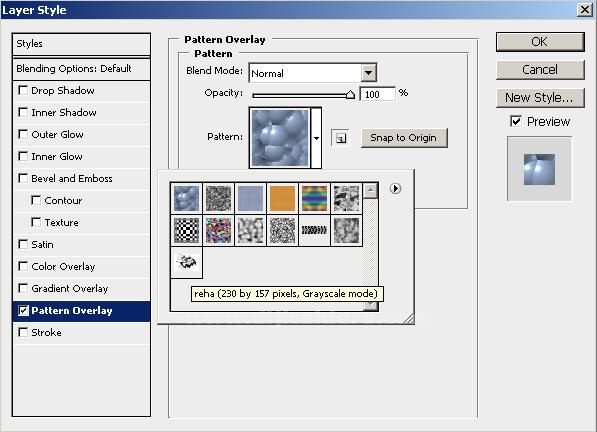Toggle the Stroke effect checkbox
This screenshot has height=432, width=597.
tap(23, 332)
